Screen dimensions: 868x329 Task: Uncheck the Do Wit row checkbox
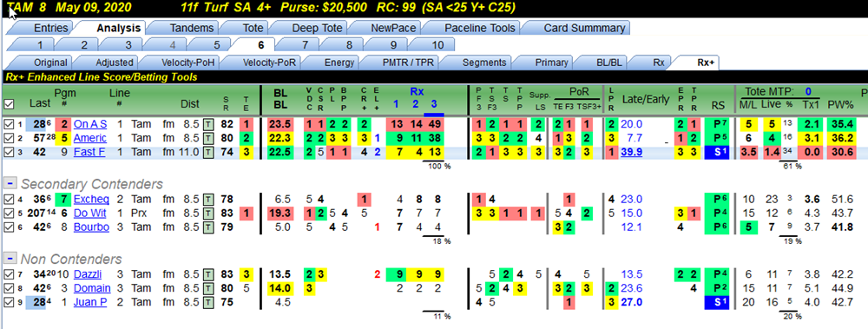(x=8, y=214)
